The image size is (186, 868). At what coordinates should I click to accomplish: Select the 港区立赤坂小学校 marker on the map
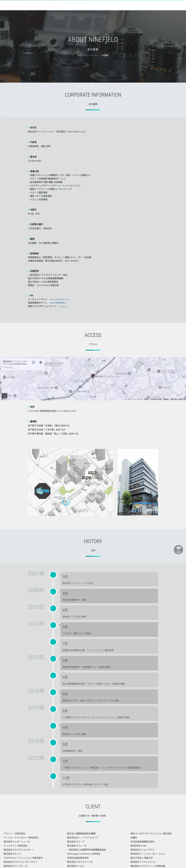[x=56, y=388]
